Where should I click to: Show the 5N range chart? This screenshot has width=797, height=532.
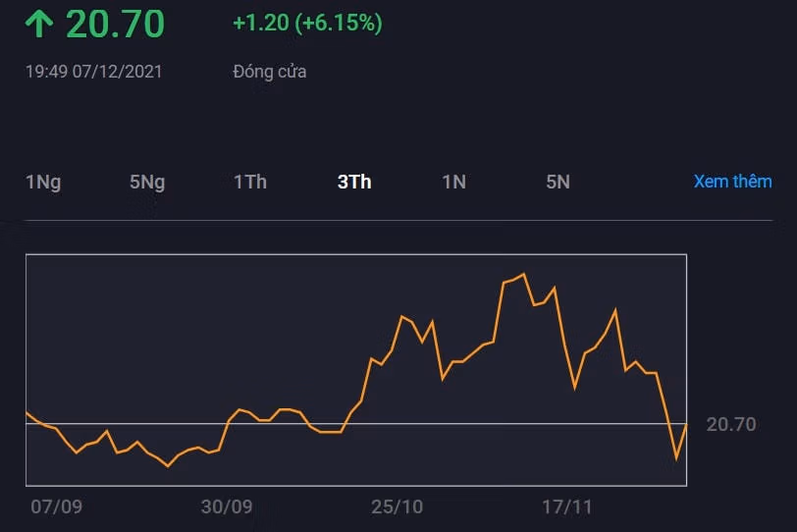coord(558,182)
